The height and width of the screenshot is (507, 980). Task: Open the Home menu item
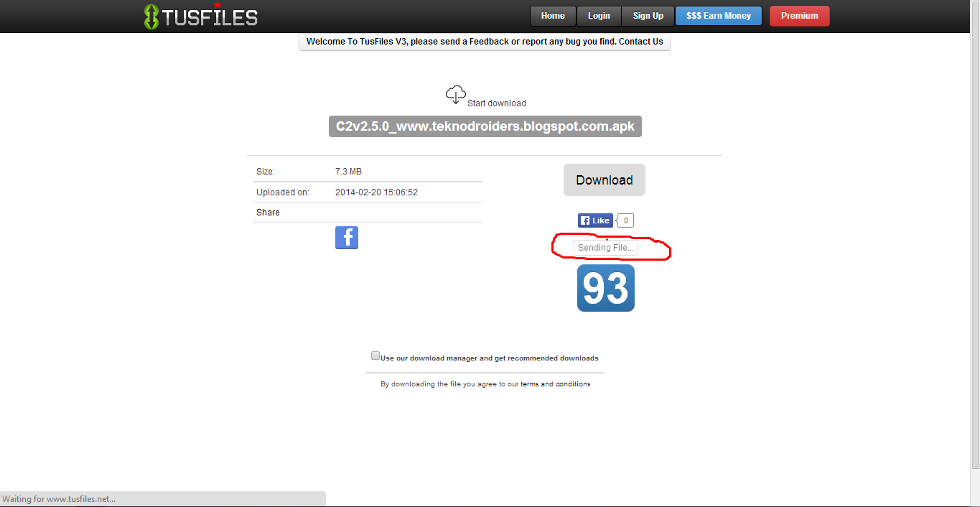(x=552, y=15)
